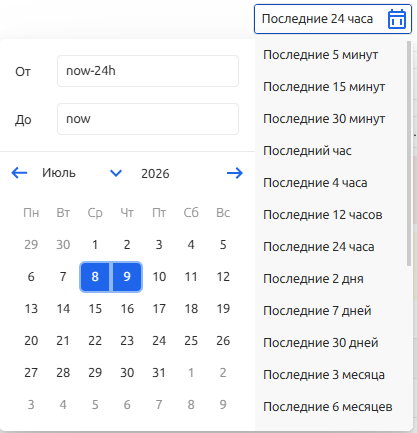Pick July 14 in the calendar
The width and height of the screenshot is (417, 433).
click(63, 309)
